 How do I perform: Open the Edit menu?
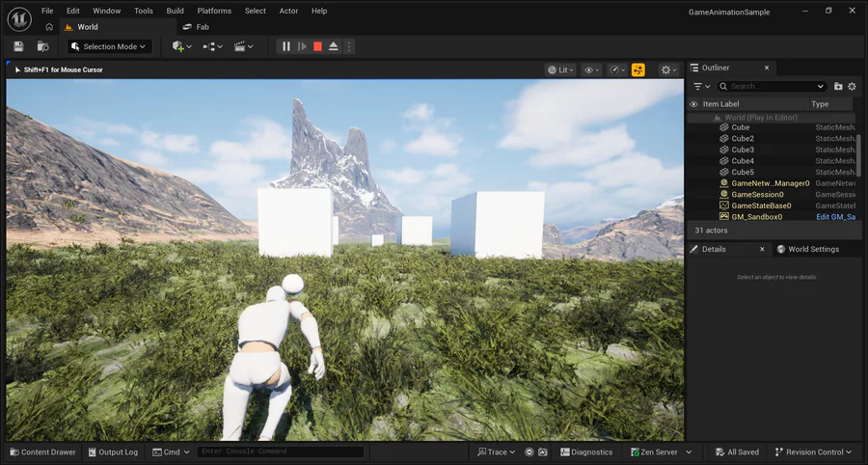click(x=73, y=11)
